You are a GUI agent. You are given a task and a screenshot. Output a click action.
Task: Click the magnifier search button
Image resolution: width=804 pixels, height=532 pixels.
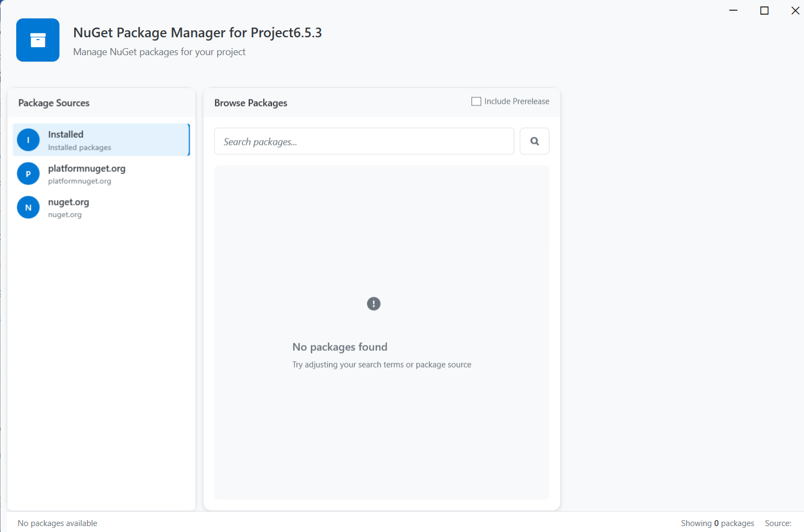534,141
